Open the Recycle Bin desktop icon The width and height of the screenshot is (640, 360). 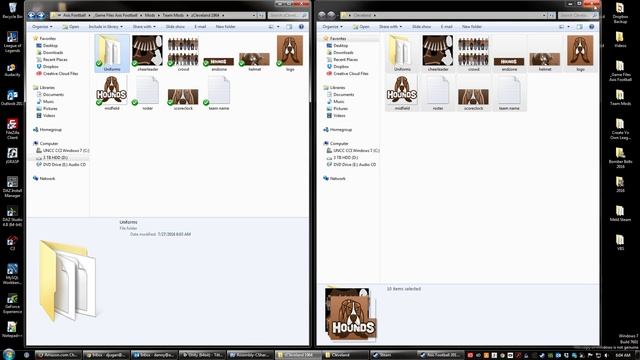12,10
